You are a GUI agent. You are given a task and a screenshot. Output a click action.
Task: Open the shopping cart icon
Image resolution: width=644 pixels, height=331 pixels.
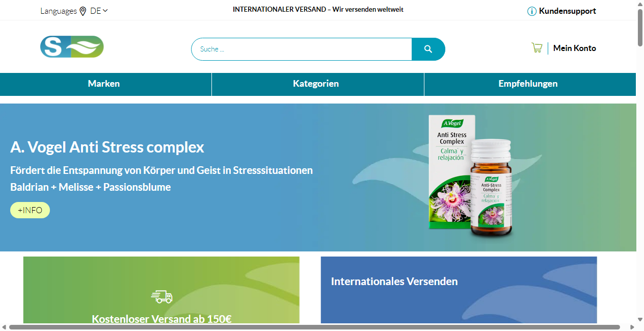click(x=536, y=48)
